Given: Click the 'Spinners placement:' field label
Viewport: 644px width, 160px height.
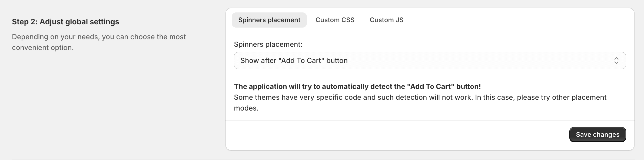Looking at the screenshot, I should click(268, 44).
